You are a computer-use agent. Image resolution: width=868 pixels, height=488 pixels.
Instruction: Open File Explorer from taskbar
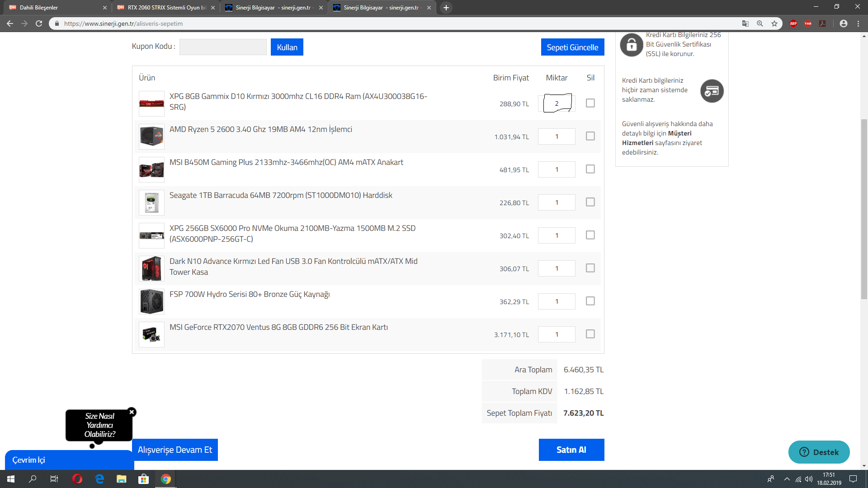(122, 479)
